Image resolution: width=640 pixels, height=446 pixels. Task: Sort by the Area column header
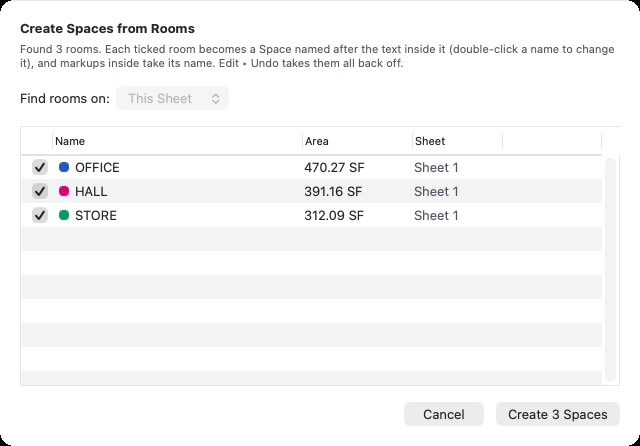[x=357, y=141]
